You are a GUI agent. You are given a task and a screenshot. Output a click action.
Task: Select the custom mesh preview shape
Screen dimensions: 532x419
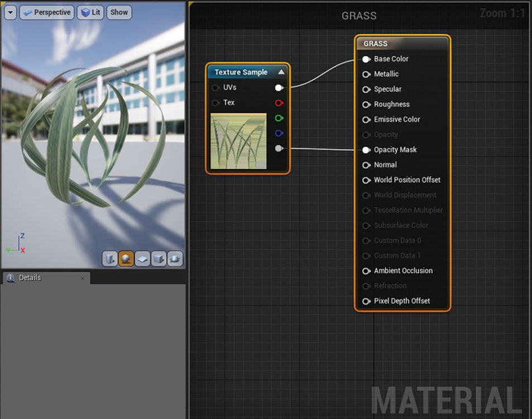click(175, 259)
